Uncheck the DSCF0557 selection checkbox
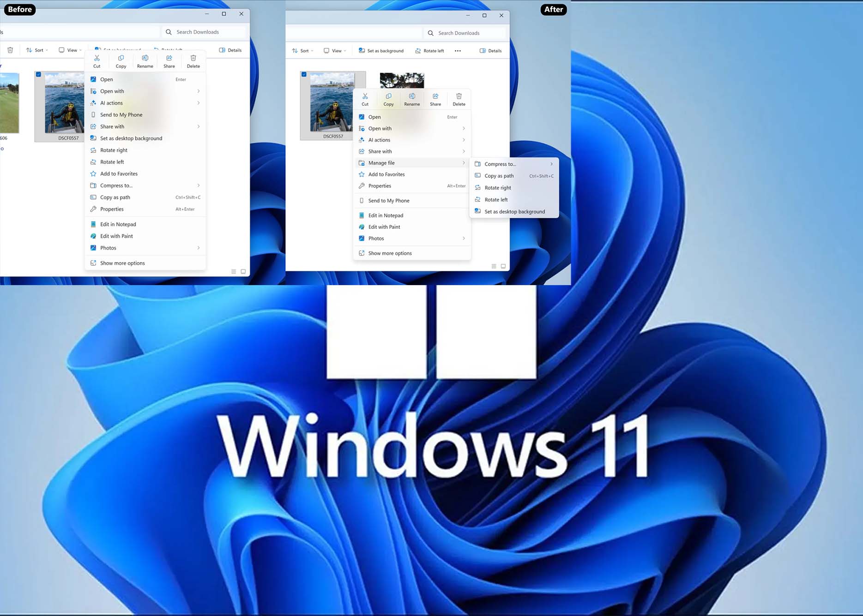 304,74
